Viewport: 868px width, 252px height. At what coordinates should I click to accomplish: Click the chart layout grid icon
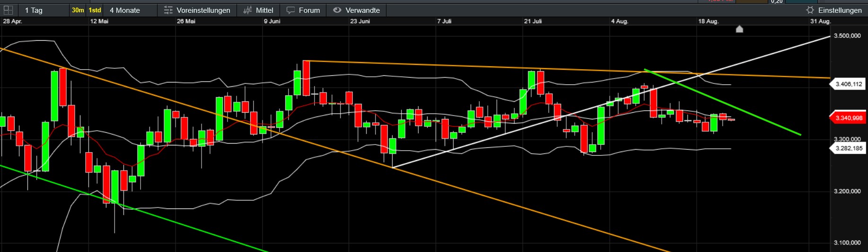point(8,10)
